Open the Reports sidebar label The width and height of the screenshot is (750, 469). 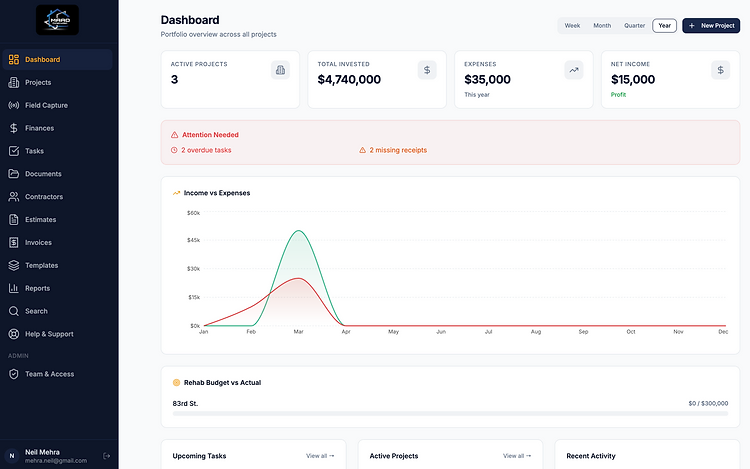pyautogui.click(x=37, y=288)
